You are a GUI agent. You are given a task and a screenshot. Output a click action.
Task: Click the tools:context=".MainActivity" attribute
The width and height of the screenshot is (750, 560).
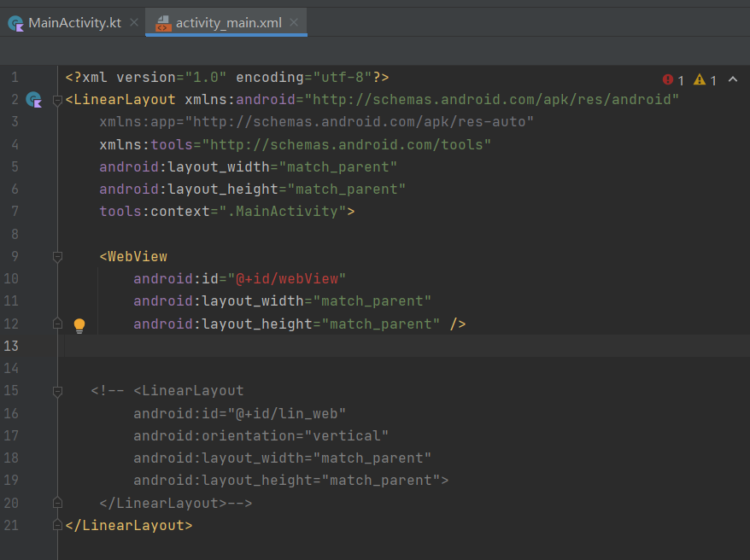click(223, 211)
